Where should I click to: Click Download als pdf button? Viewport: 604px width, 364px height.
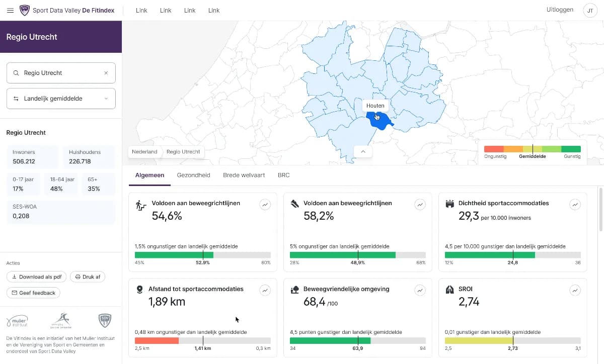coord(36,277)
